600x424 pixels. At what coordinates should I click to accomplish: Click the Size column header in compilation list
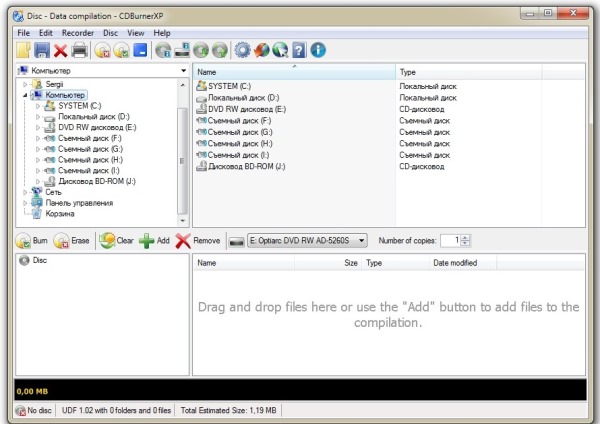coord(328,263)
